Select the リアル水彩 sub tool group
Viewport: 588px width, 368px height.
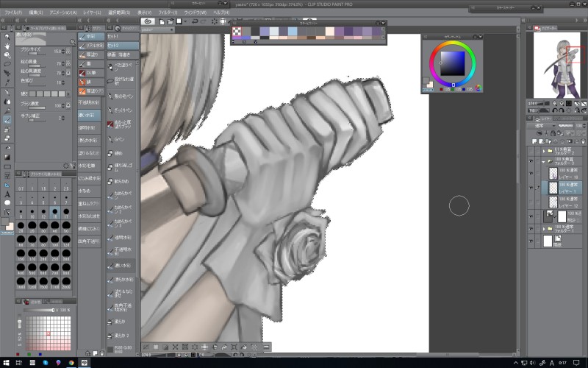(91, 46)
